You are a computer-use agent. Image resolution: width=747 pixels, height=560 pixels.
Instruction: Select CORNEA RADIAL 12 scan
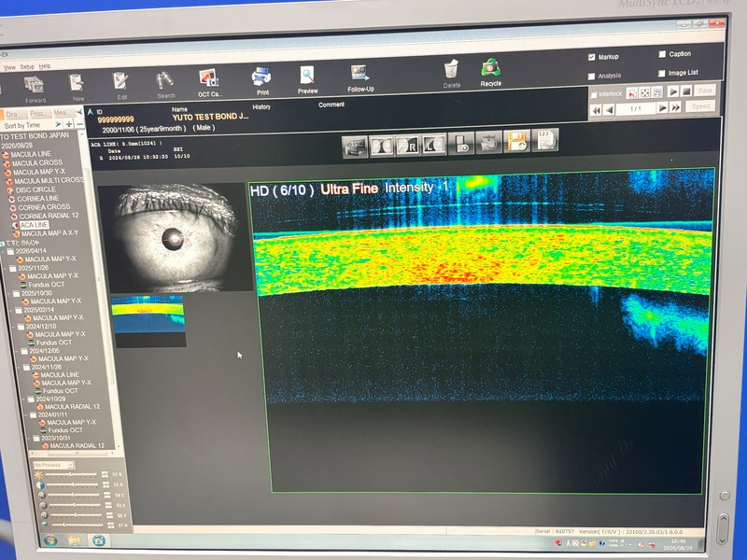(x=45, y=216)
